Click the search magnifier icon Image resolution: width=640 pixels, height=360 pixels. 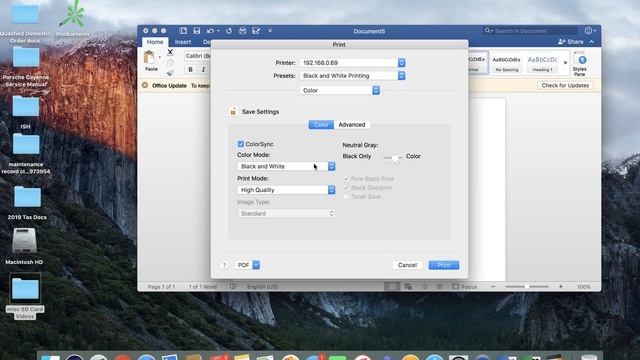point(487,31)
